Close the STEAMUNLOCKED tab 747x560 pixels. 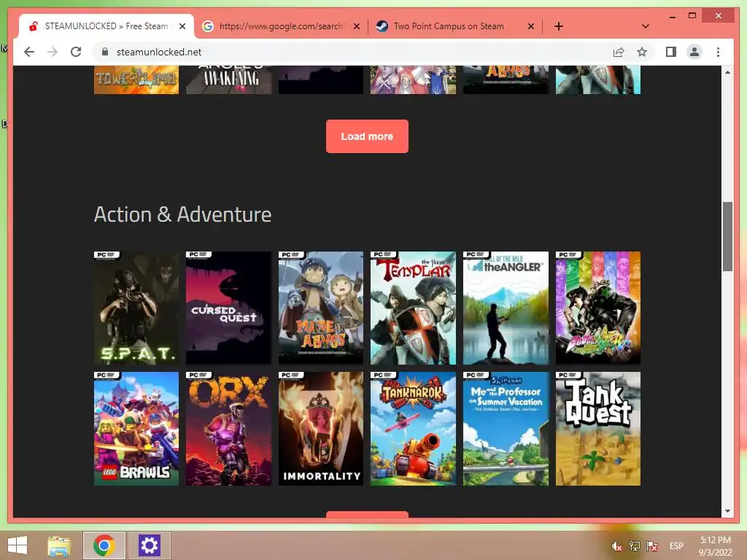tap(182, 26)
